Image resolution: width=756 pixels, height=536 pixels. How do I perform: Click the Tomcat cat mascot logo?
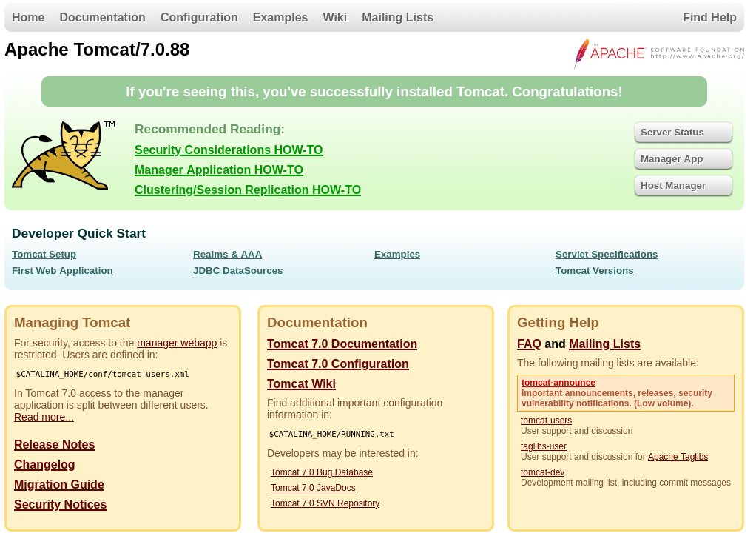64,155
